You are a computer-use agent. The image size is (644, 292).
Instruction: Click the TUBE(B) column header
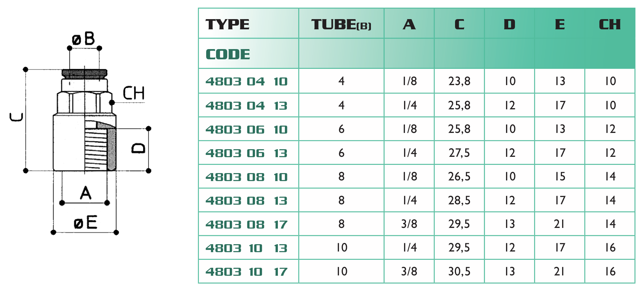341,25
